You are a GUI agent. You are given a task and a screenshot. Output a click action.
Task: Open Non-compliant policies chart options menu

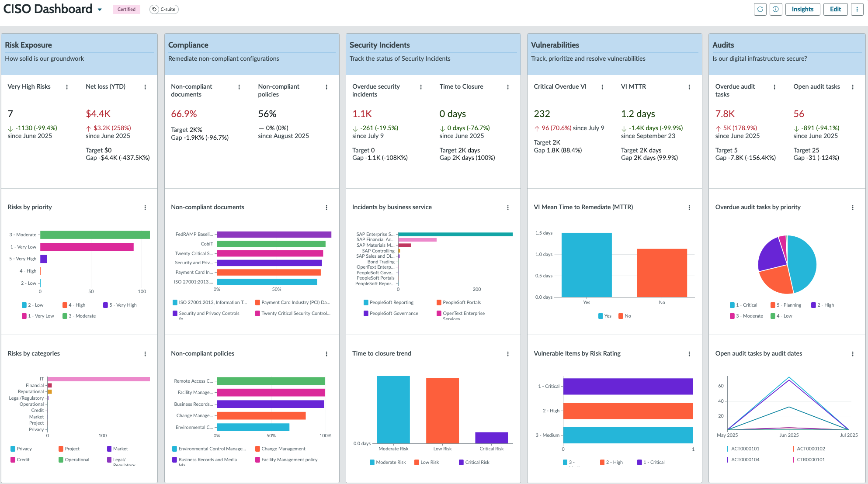326,354
